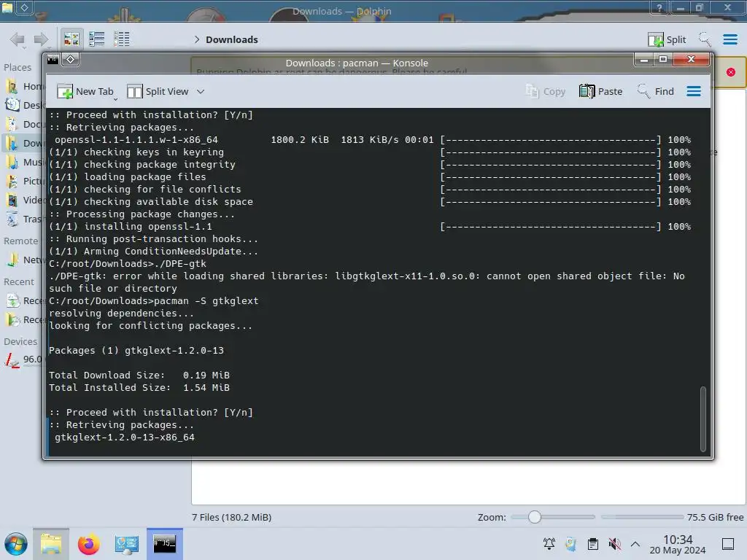Image resolution: width=747 pixels, height=560 pixels.
Task: Open a New Tab in Konsole
Action: [x=85, y=91]
